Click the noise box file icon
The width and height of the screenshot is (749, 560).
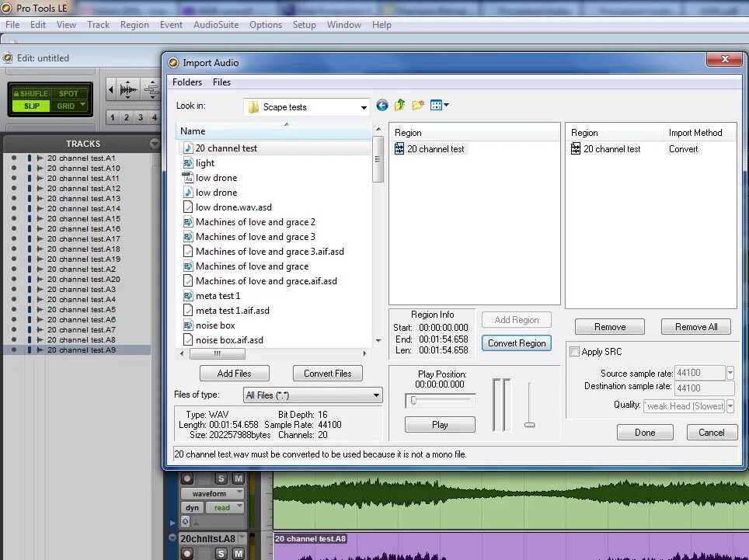point(188,325)
